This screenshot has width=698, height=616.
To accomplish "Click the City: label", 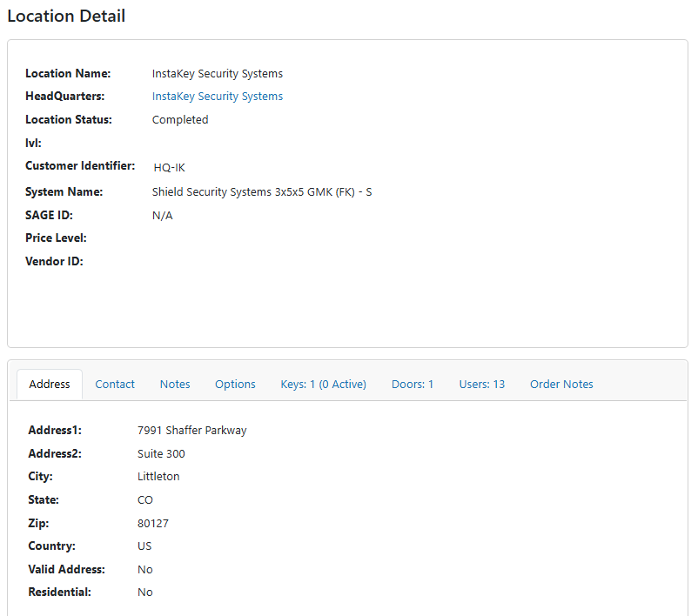I will (x=40, y=477).
